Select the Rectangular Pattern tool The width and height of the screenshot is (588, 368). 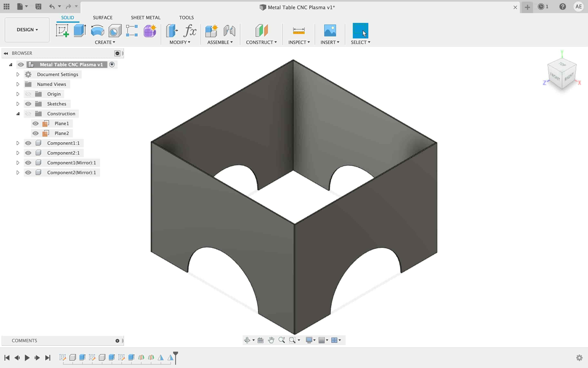(132, 31)
